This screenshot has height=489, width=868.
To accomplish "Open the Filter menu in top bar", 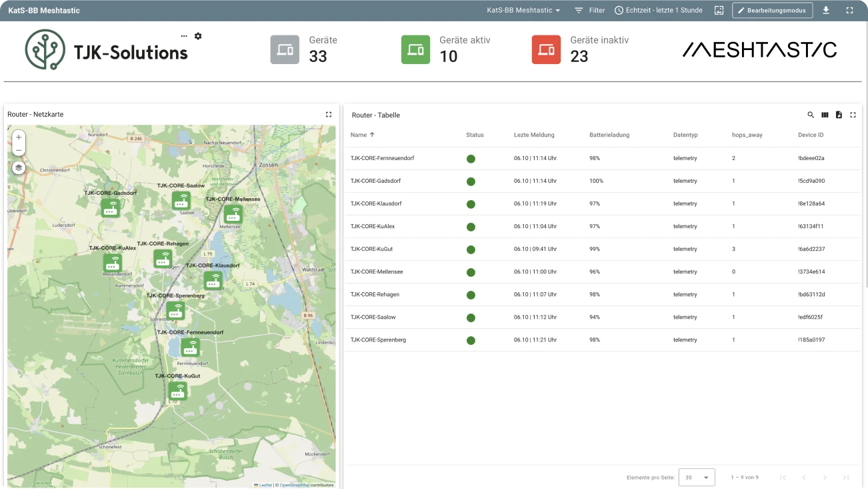I will [589, 10].
